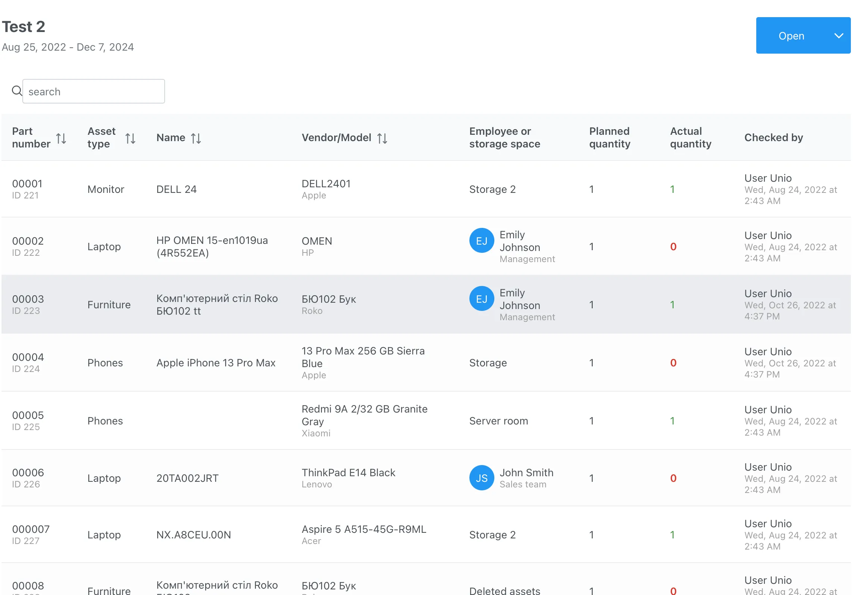Sort by Name column arrows
This screenshot has height=595, width=868.
196,139
